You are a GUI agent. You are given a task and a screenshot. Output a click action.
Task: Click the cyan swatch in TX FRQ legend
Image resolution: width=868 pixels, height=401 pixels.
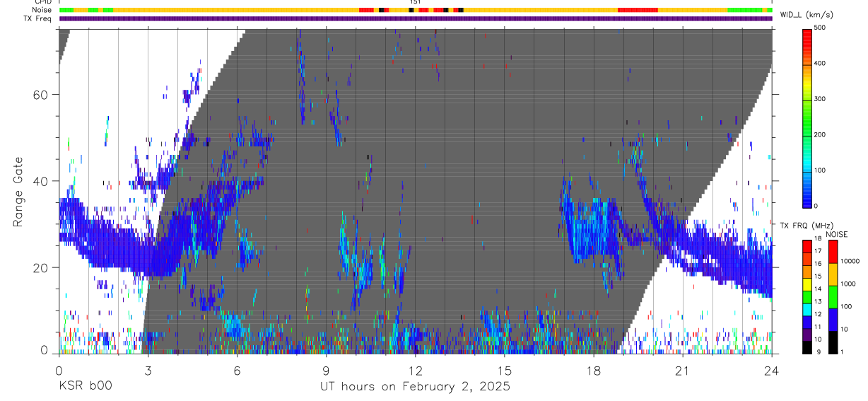[807, 310]
